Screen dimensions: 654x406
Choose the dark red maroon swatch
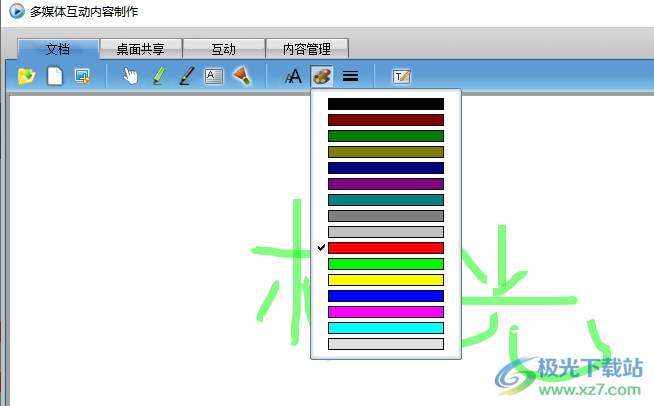[386, 120]
